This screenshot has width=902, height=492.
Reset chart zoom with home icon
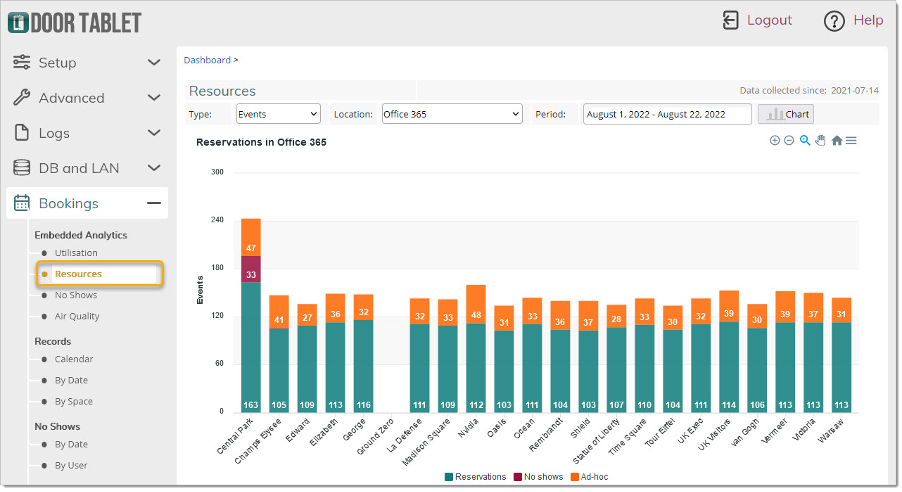[x=837, y=141]
